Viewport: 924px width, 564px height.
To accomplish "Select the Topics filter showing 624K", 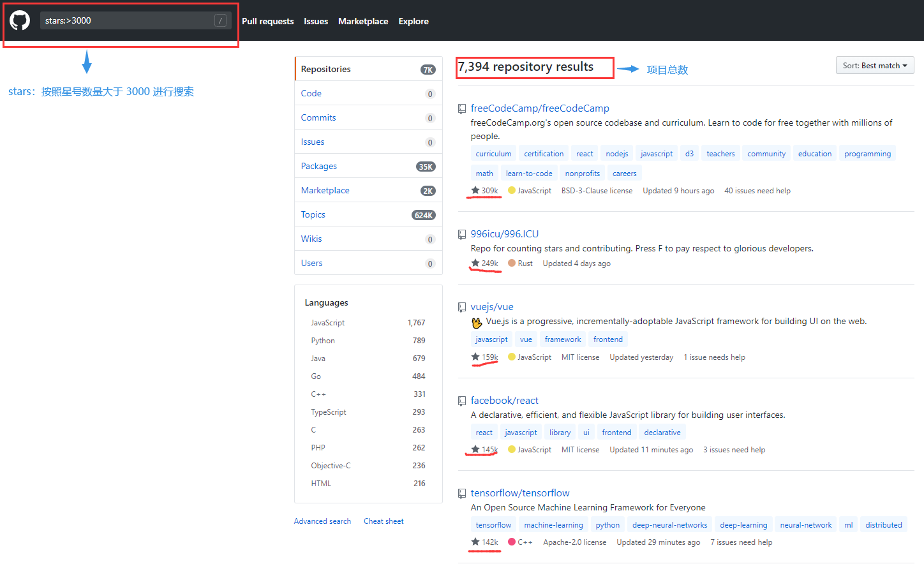I will [x=369, y=214].
